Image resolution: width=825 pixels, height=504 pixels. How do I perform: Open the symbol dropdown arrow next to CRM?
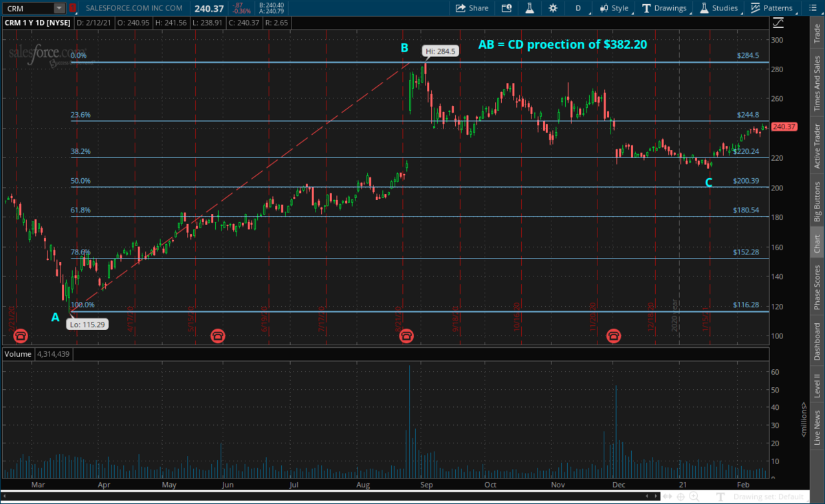(x=59, y=8)
